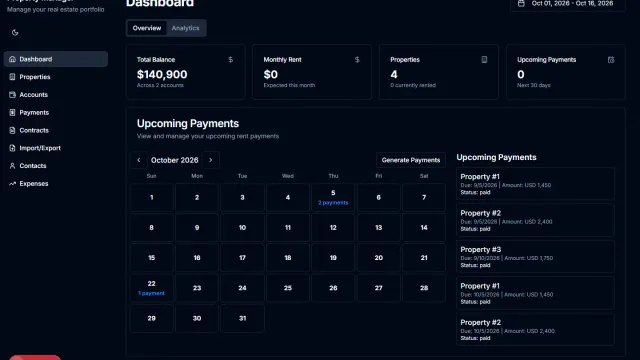This screenshot has width=640, height=360.
Task: Open Properties page in sidebar
Action: [56, 77]
